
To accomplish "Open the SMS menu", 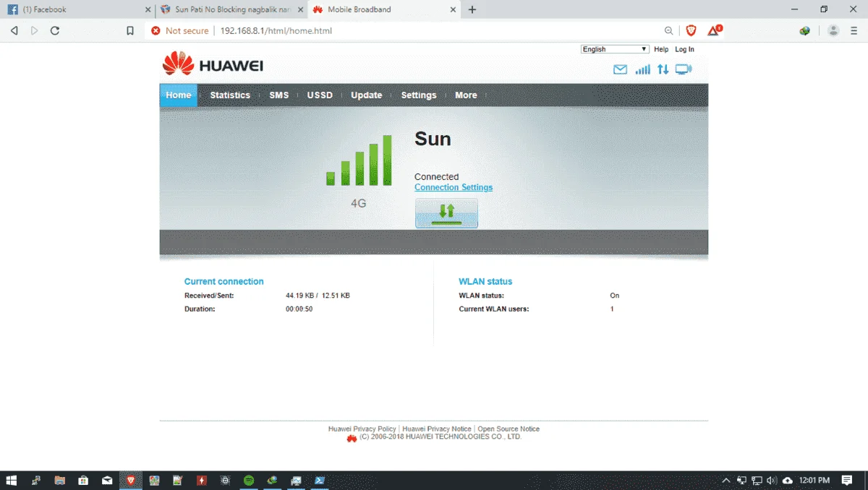I will (278, 95).
